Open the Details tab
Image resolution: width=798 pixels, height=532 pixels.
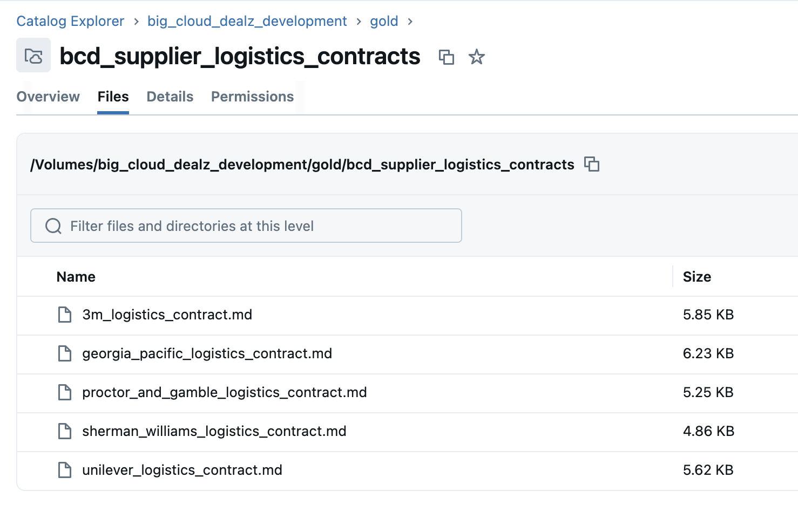(170, 97)
